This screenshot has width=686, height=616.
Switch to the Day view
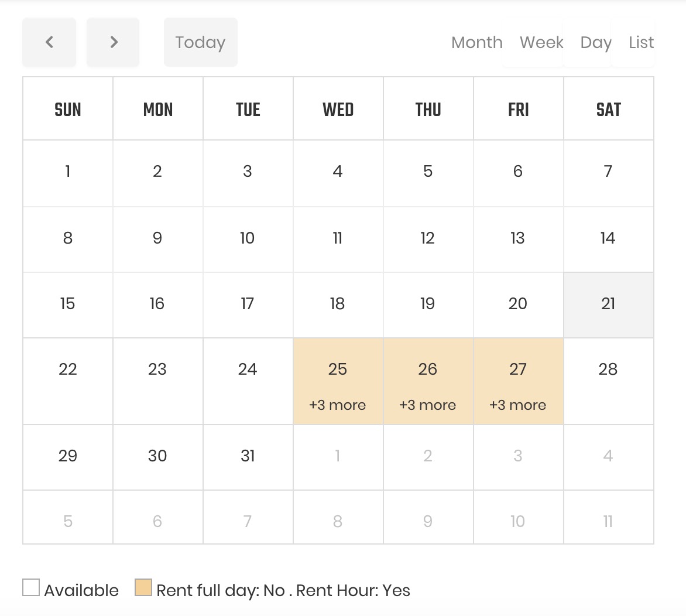click(x=595, y=42)
